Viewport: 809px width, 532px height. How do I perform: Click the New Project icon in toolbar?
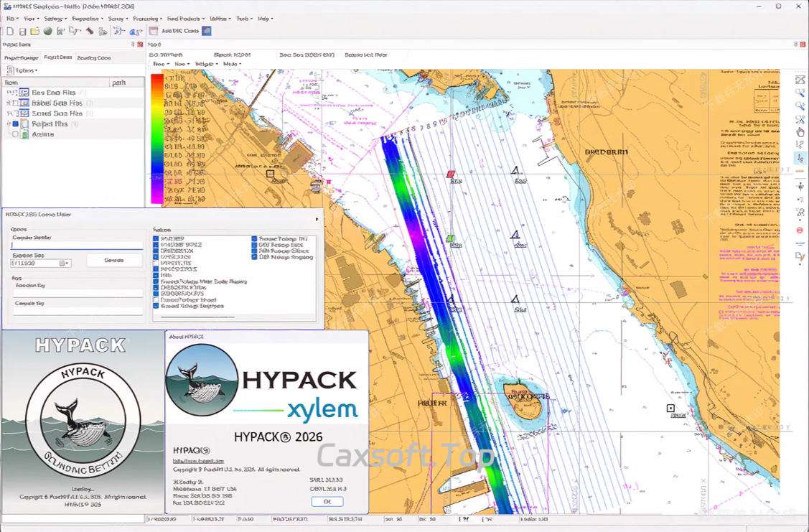[x=9, y=31]
